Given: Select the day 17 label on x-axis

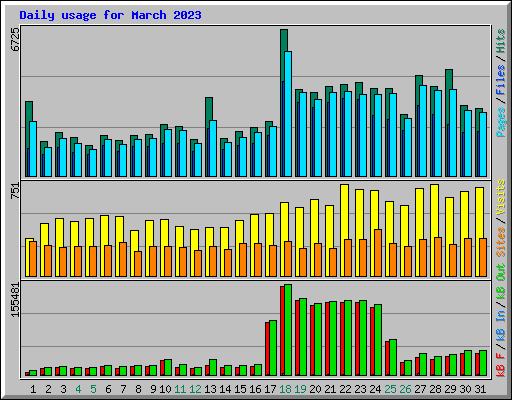Looking at the screenshot, I should click(270, 389).
